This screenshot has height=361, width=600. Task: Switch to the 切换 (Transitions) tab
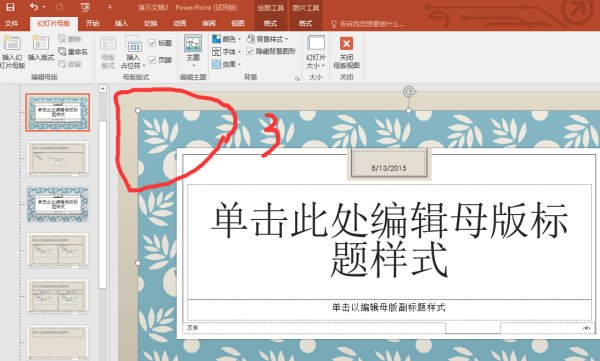(x=150, y=23)
